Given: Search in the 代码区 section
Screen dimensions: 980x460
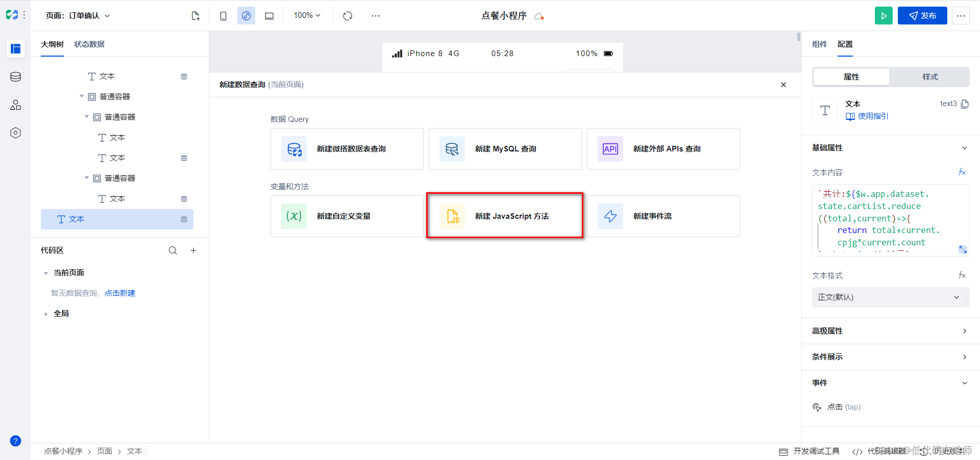Looking at the screenshot, I should coord(173,250).
